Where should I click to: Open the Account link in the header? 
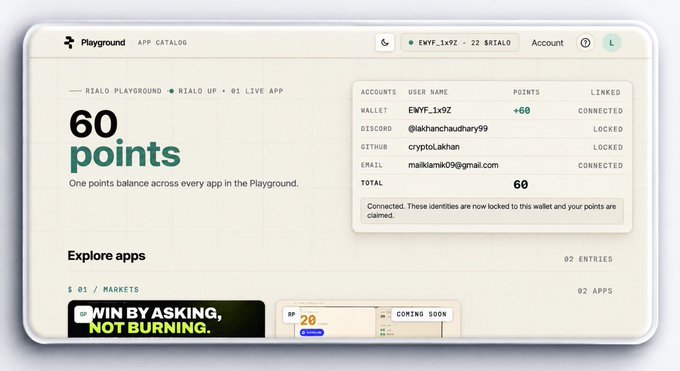click(547, 43)
